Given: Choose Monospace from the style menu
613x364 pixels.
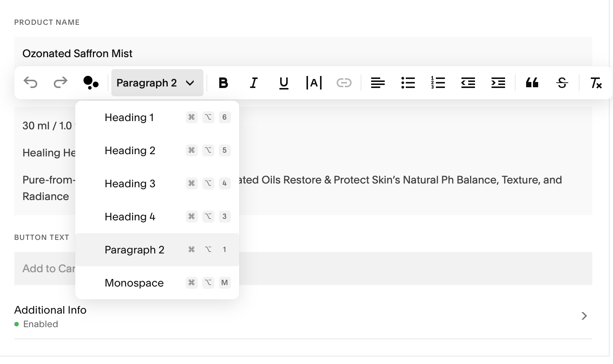Looking at the screenshot, I should 157,283.
